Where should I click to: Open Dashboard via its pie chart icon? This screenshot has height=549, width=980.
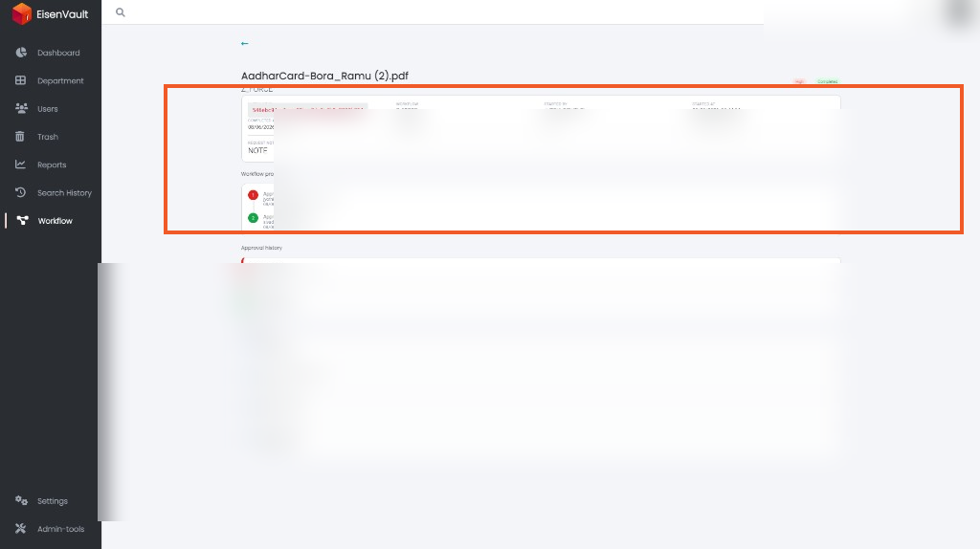click(21, 53)
